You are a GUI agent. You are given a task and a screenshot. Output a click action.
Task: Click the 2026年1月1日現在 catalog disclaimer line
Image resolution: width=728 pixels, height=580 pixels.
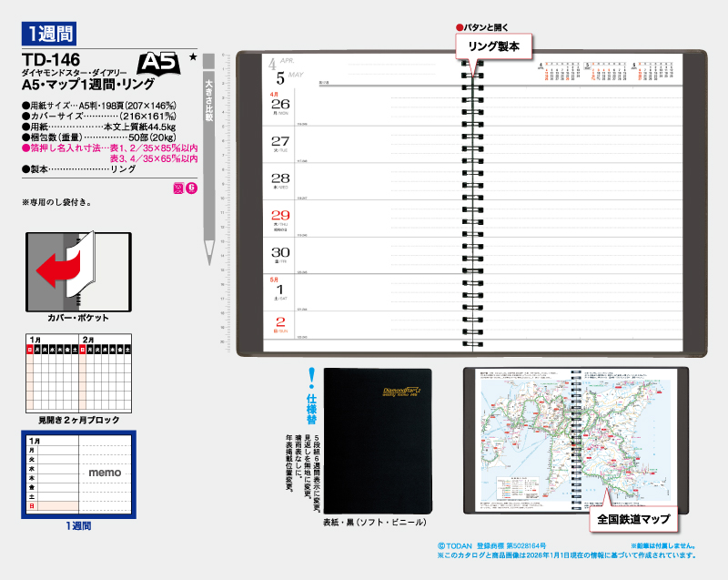coord(566,555)
